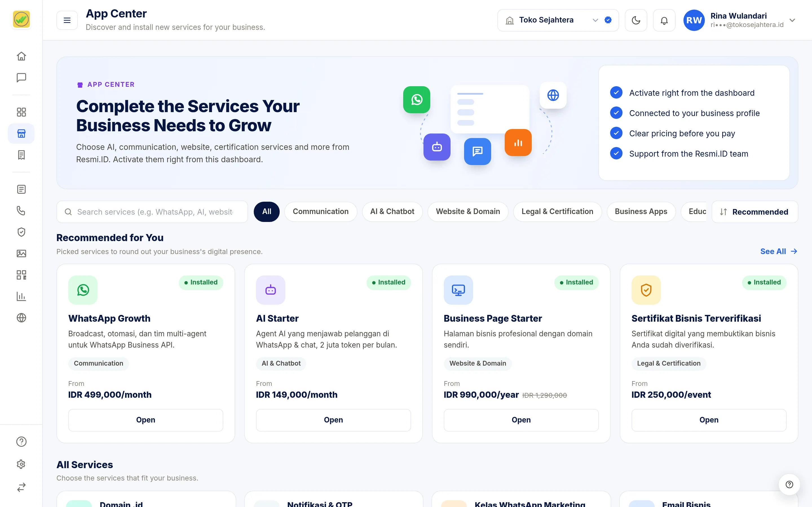Select the Legal & Certification filter tab
This screenshot has width=812, height=507.
pyautogui.click(x=557, y=212)
